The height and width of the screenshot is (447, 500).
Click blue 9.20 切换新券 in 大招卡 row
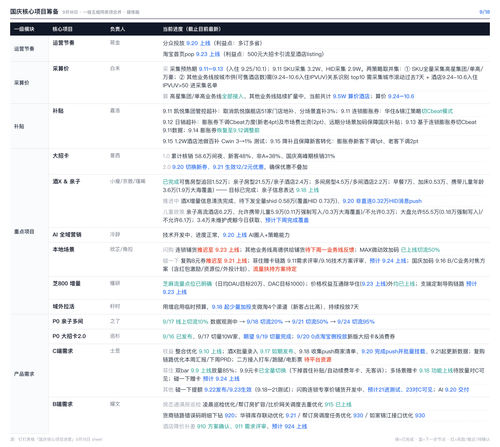pyautogui.click(x=190, y=167)
